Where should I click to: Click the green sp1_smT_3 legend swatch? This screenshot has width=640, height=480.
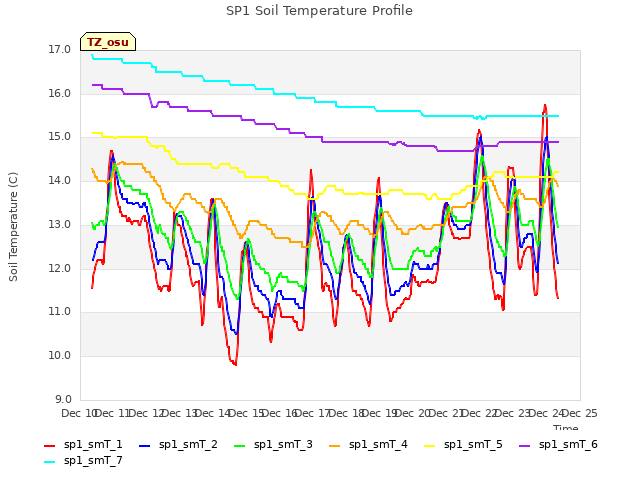click(240, 446)
